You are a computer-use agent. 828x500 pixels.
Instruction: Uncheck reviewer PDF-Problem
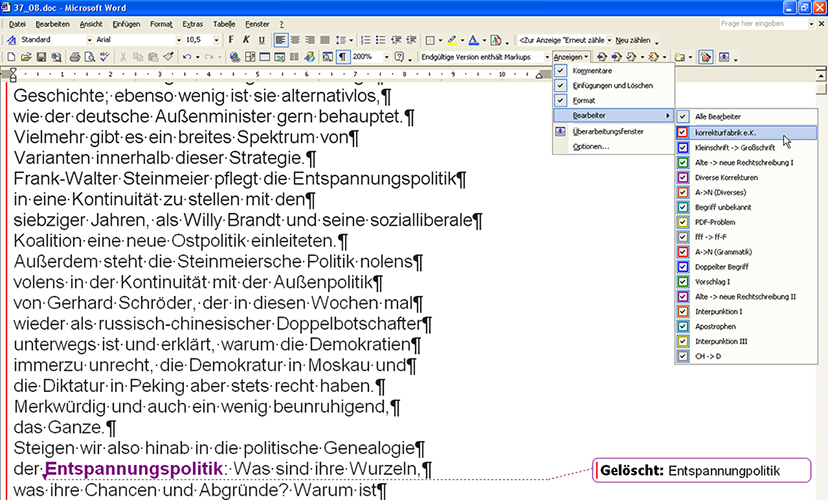pos(683,222)
